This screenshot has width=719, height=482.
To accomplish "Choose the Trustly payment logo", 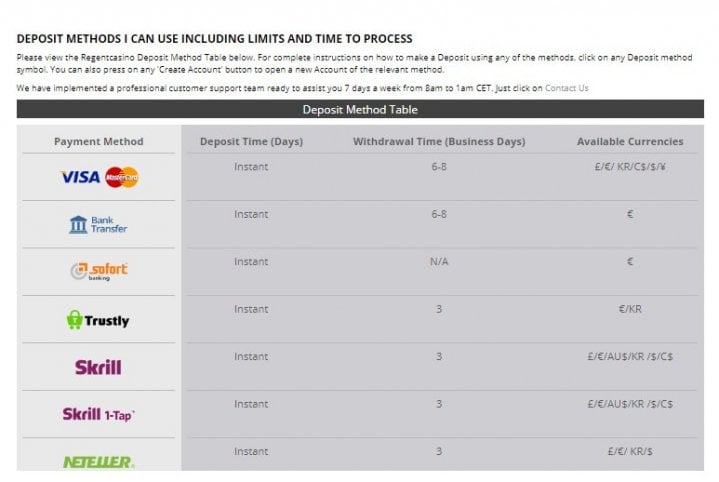I will pos(98,320).
